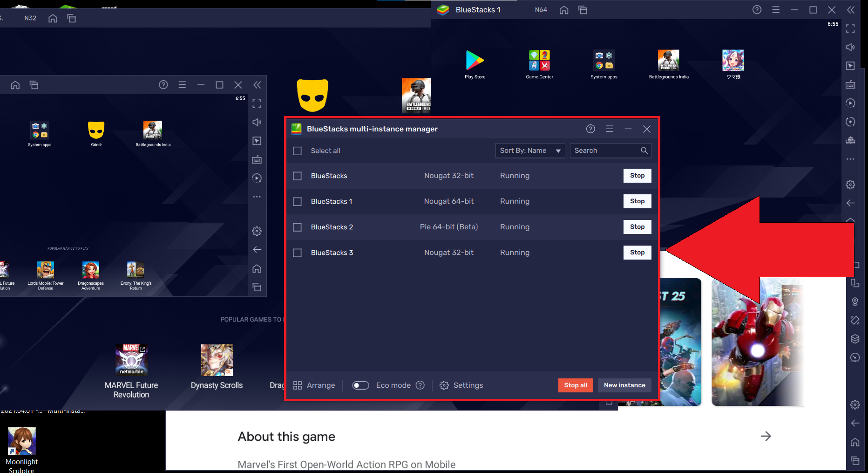Open help icon in BlueStacks 1 title bar
The image size is (868, 473).
click(x=757, y=10)
